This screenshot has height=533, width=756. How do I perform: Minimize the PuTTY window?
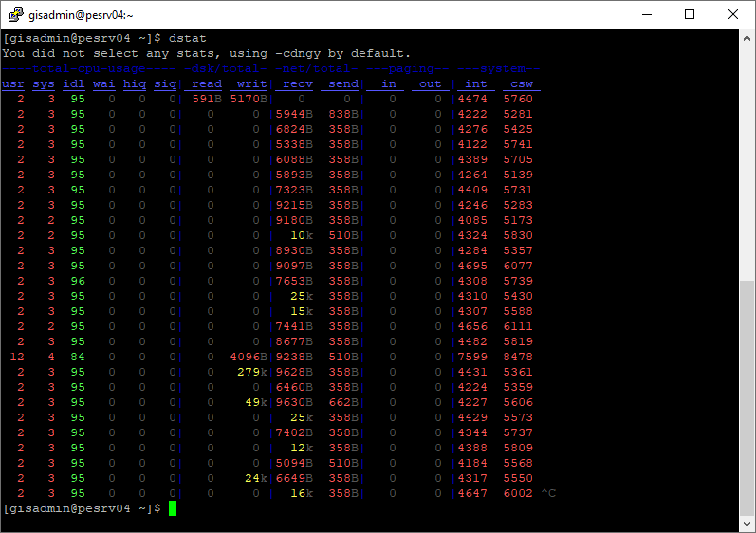click(x=647, y=14)
